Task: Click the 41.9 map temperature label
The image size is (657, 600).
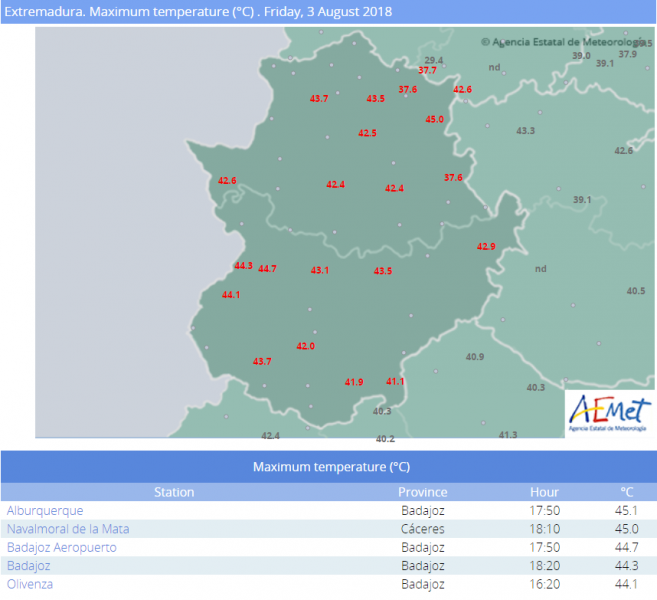Action: 354,382
